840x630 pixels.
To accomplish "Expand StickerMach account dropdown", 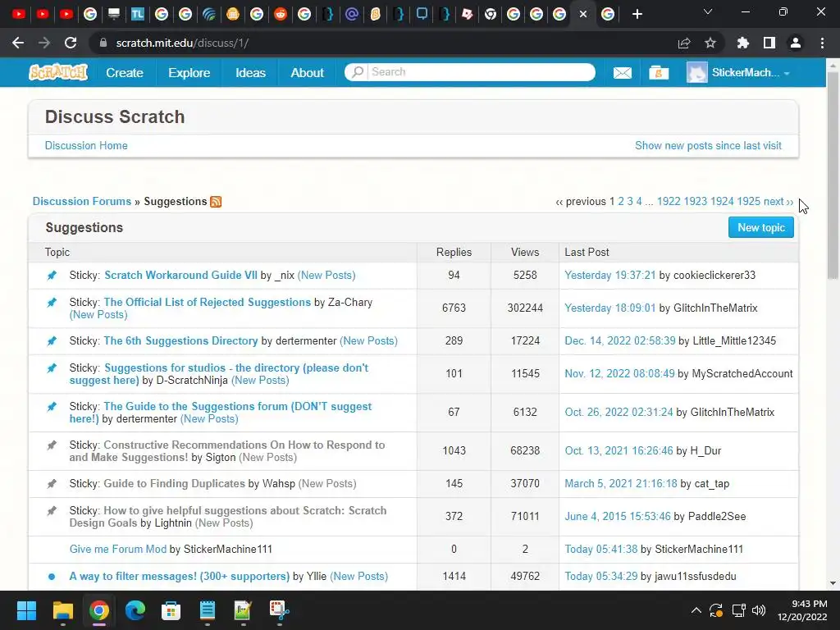I will point(787,73).
